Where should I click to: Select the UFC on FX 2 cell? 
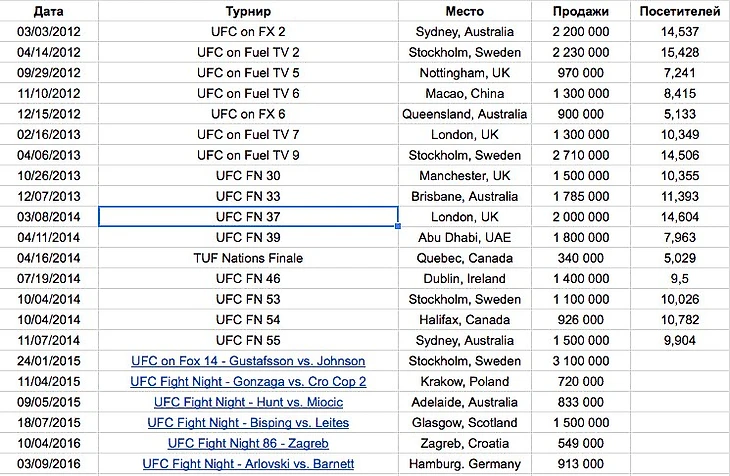(x=247, y=31)
